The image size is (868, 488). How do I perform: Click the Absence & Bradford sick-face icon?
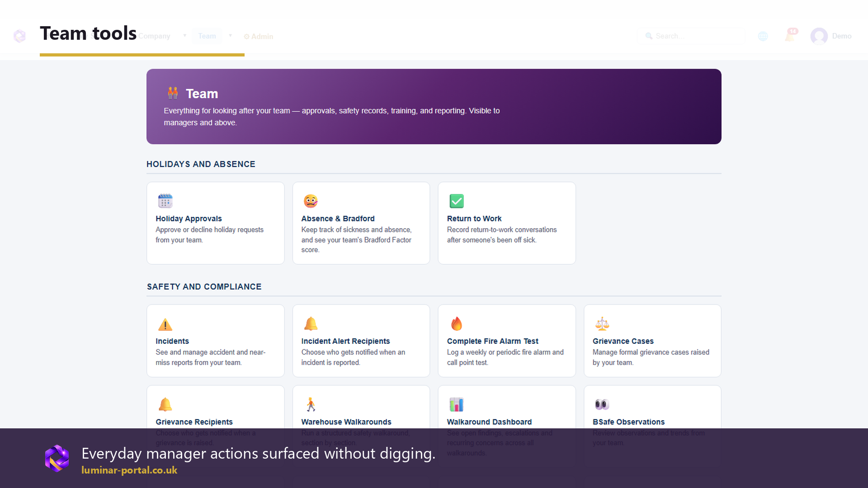(311, 201)
